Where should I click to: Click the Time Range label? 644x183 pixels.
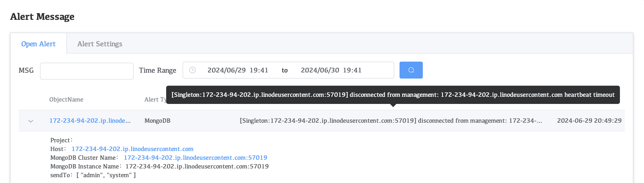tap(157, 70)
